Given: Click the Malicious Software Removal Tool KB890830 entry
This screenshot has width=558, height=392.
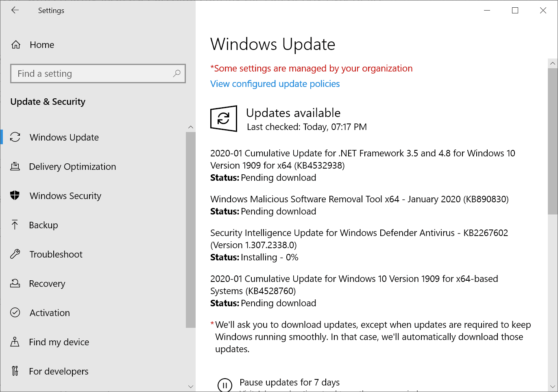Looking at the screenshot, I should [x=360, y=199].
